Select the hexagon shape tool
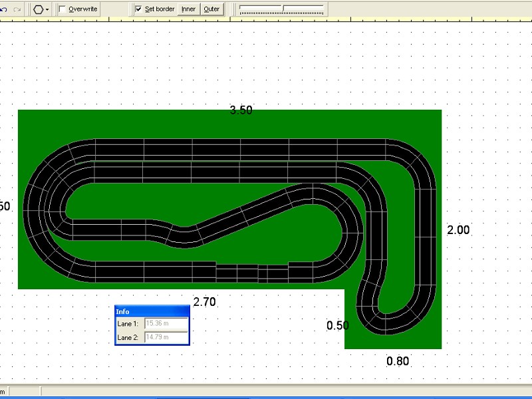The height and width of the screenshot is (399, 532). pyautogui.click(x=39, y=9)
